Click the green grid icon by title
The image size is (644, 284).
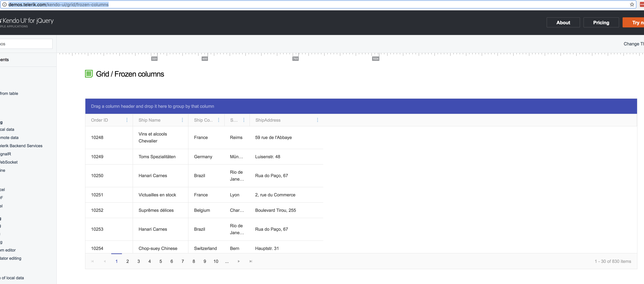89,74
